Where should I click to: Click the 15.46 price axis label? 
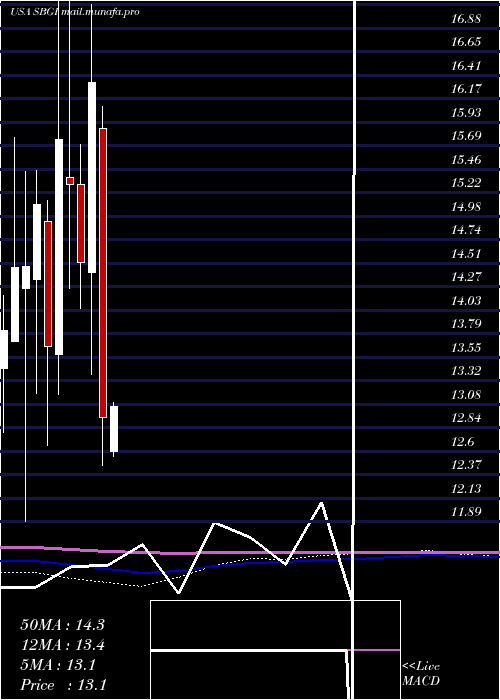[466, 159]
